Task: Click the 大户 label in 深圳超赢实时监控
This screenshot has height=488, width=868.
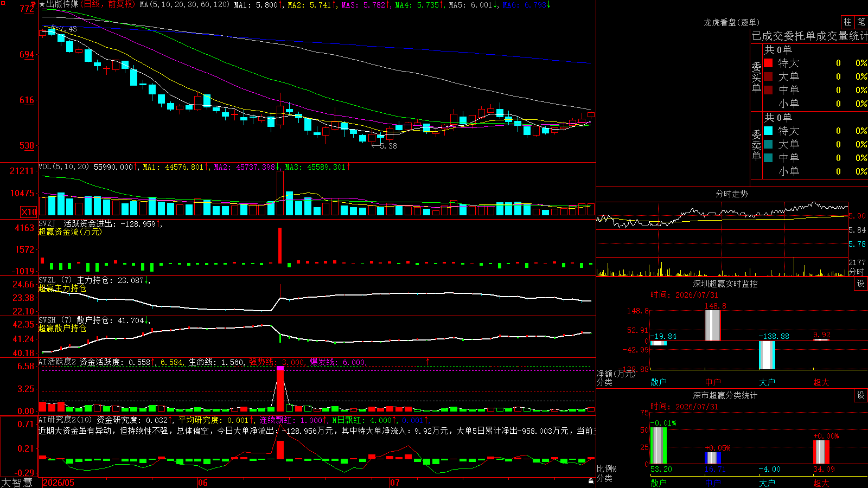Action: coord(767,382)
